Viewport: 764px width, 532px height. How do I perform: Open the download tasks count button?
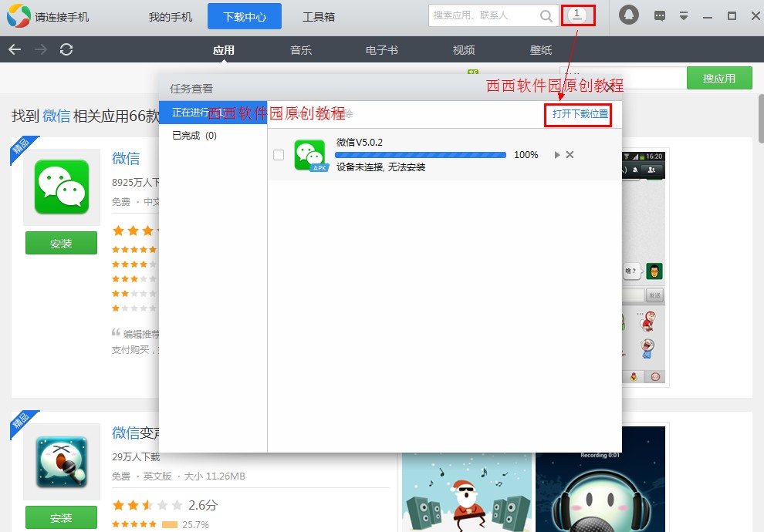(x=577, y=15)
